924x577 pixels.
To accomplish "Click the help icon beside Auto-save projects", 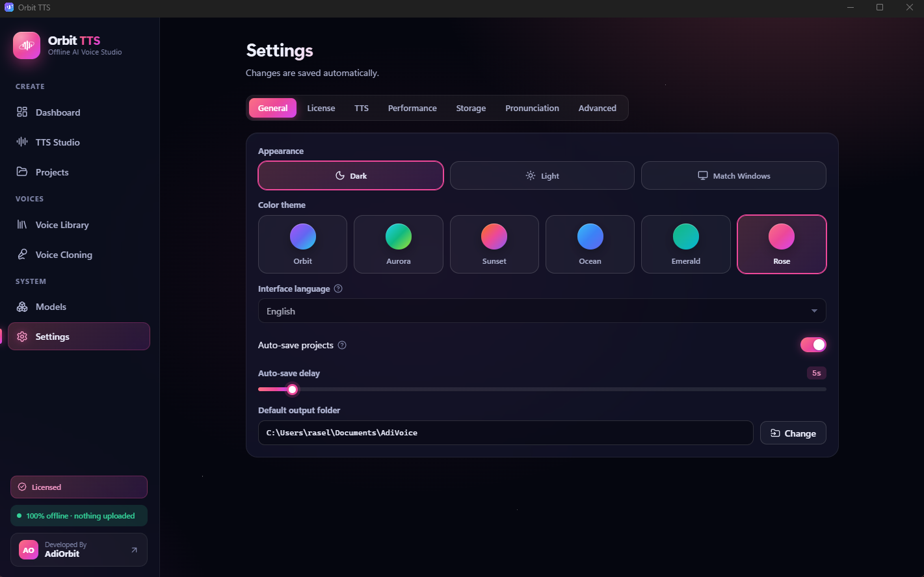I will point(342,345).
